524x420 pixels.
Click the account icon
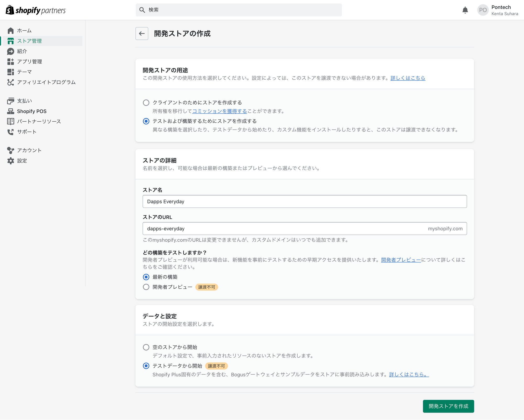pos(10,150)
